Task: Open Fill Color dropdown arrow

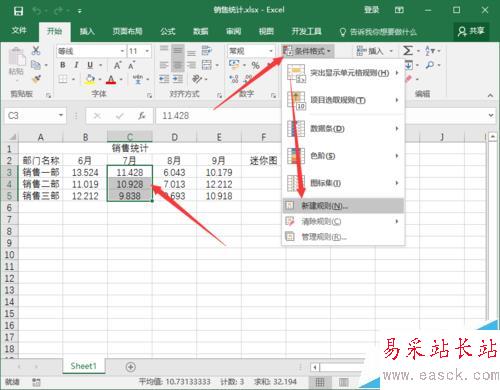Action: 100,80
